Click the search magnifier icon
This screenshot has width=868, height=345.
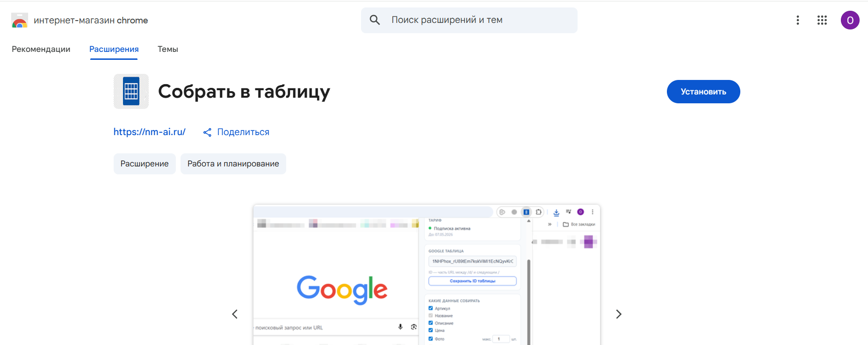pyautogui.click(x=375, y=20)
